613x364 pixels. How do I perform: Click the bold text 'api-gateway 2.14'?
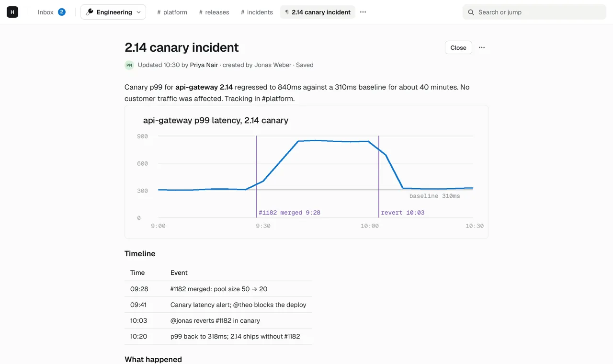[x=204, y=87]
